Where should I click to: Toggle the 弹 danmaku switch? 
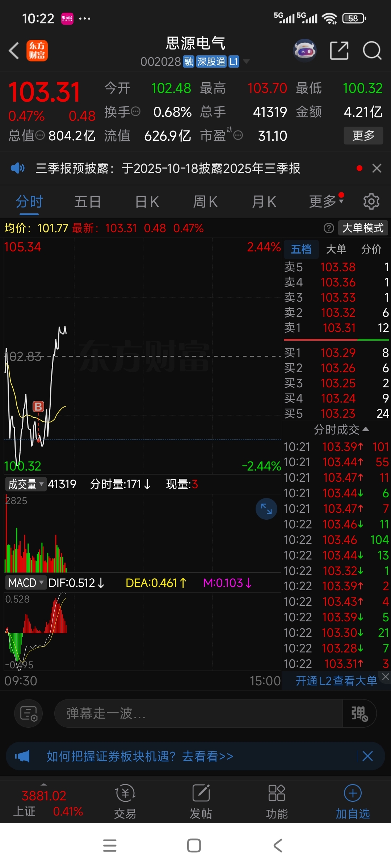360,714
